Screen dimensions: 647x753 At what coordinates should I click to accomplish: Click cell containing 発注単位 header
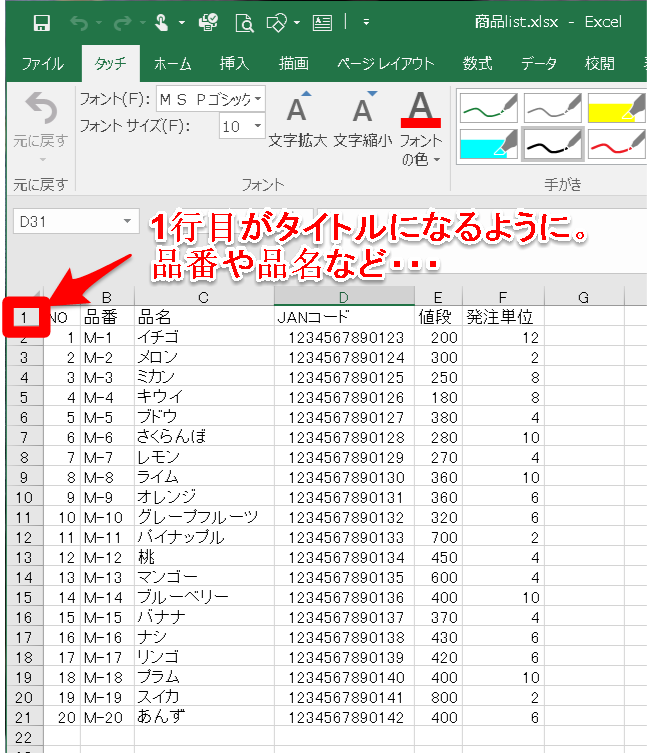point(503,317)
